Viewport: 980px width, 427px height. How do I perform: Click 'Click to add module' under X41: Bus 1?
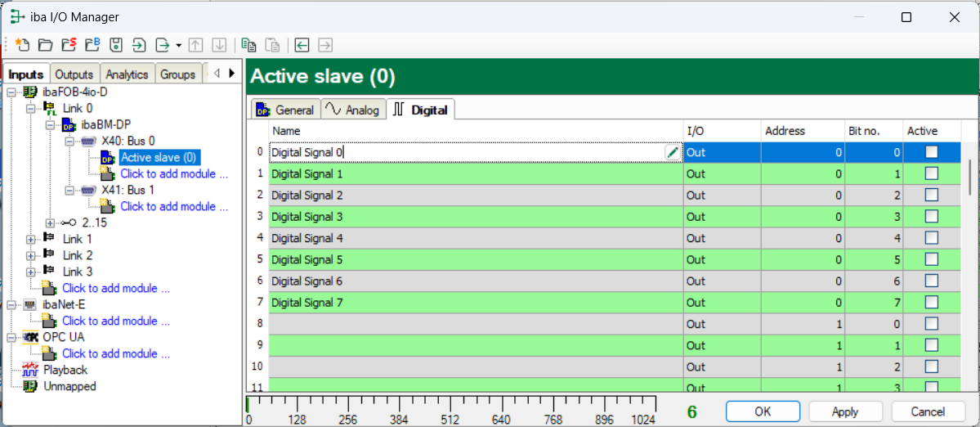click(174, 206)
